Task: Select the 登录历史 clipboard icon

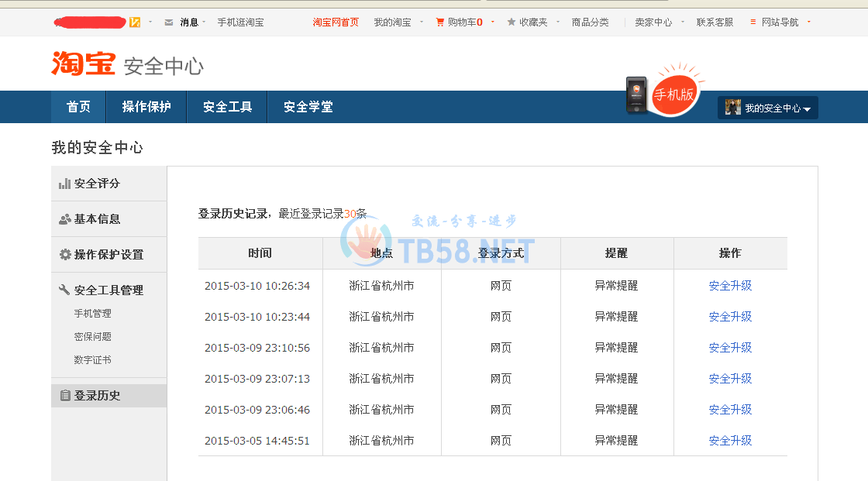Action: point(65,395)
